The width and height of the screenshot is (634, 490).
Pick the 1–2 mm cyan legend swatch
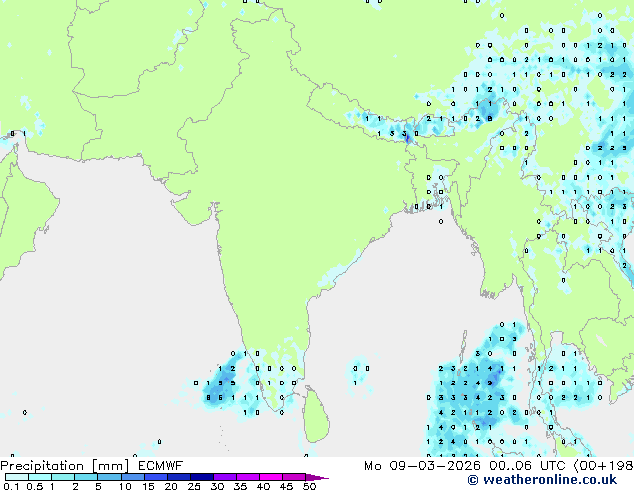63,477
